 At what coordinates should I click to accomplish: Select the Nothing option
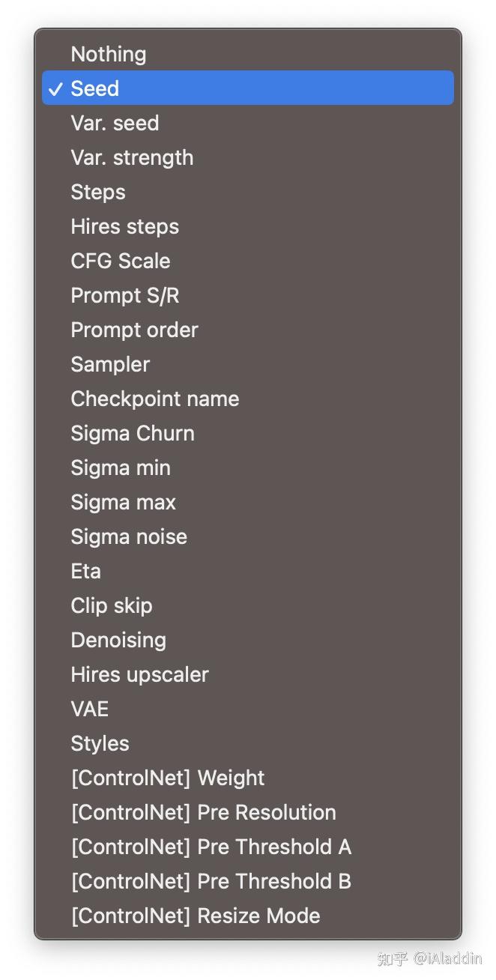[109, 54]
